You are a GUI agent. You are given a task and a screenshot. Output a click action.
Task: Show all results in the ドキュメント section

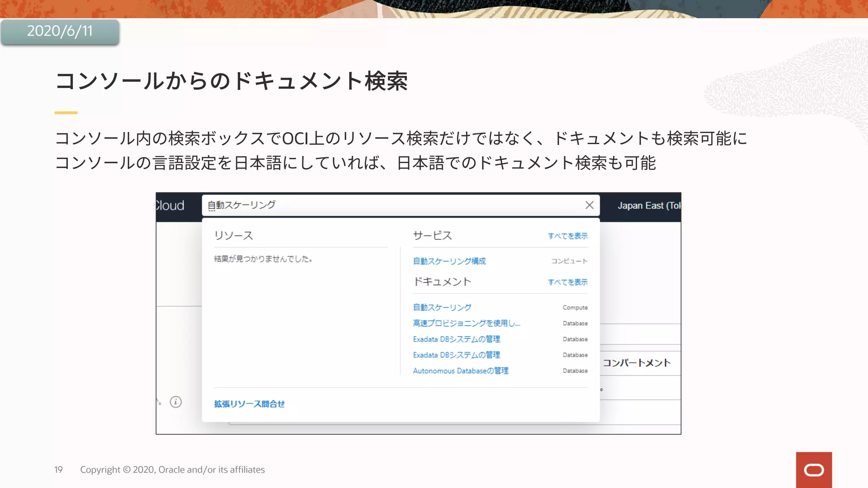[567, 282]
